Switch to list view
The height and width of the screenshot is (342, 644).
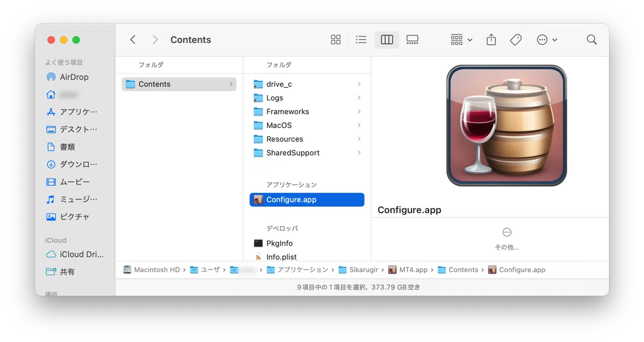[x=361, y=40]
